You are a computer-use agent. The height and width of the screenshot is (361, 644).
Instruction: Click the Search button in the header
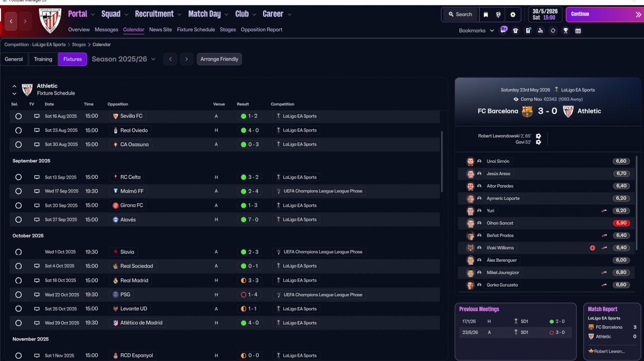coord(460,15)
